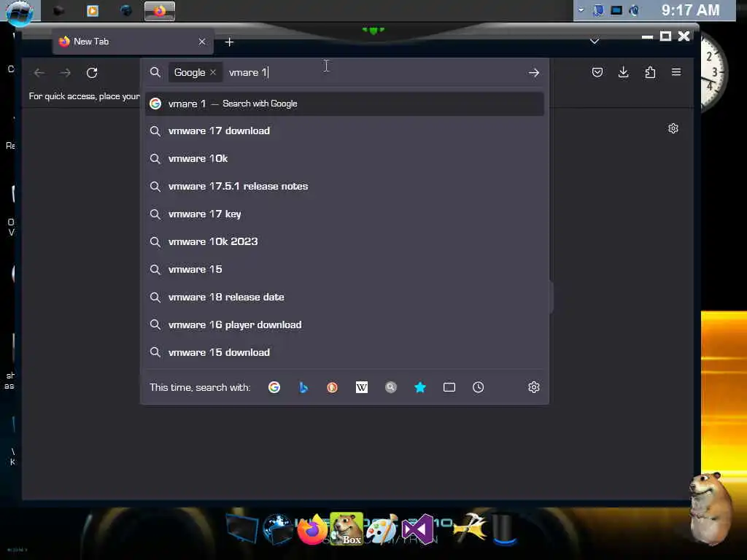Select suggestion 'vmware 10k 2023'
The height and width of the screenshot is (560, 747).
[344, 241]
